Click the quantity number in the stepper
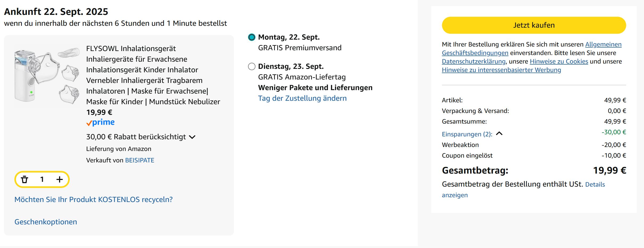Screen dimensions: 644x248 (42, 180)
